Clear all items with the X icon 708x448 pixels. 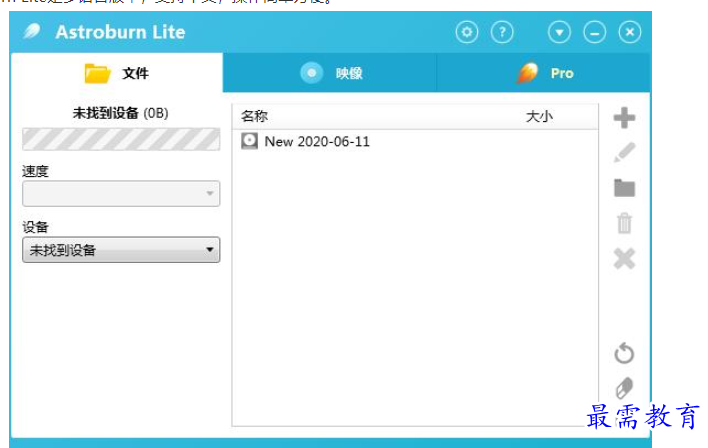point(624,258)
